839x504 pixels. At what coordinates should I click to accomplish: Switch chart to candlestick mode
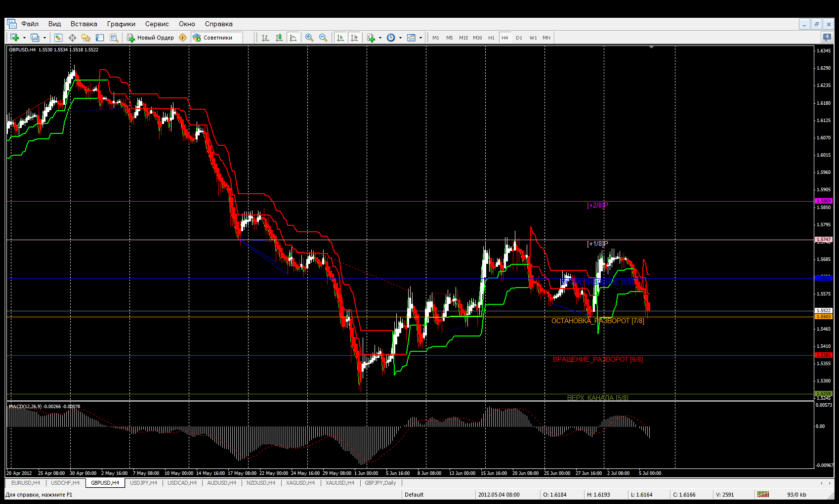pos(279,38)
